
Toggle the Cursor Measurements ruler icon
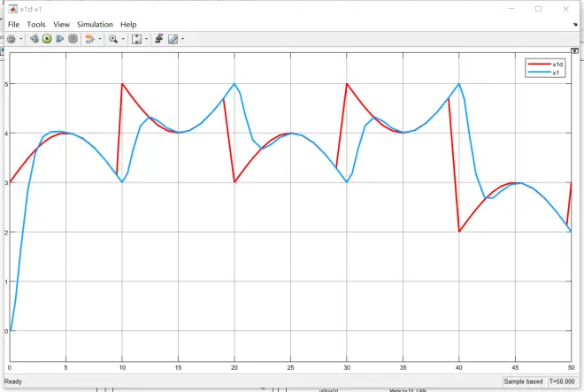click(x=173, y=39)
